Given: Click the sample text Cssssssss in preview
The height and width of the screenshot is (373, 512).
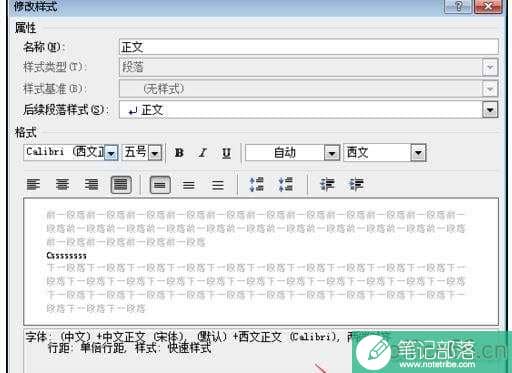Looking at the screenshot, I should (x=67, y=256).
